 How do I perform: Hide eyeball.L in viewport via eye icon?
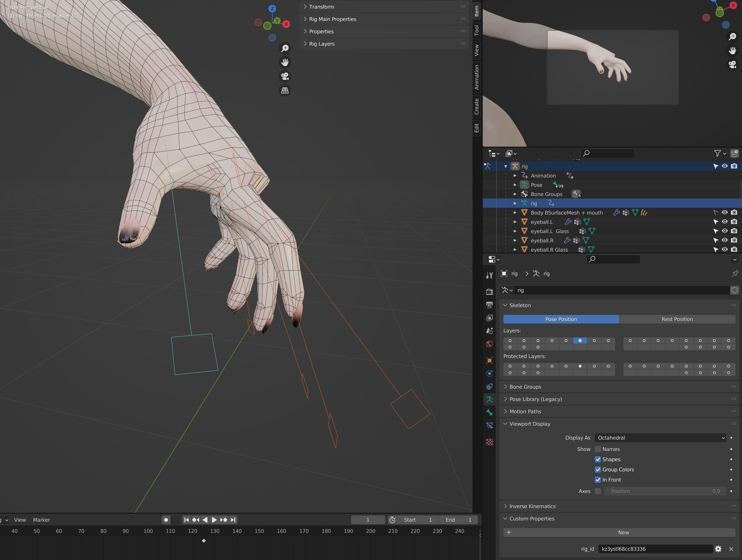(x=724, y=222)
